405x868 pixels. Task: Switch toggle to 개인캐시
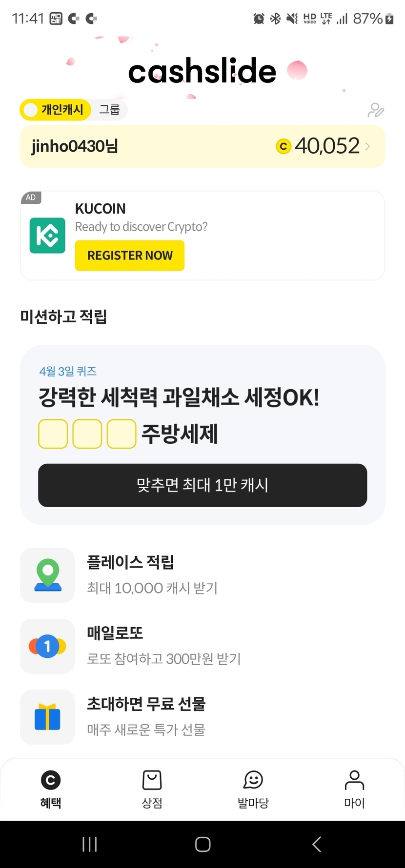click(56, 110)
